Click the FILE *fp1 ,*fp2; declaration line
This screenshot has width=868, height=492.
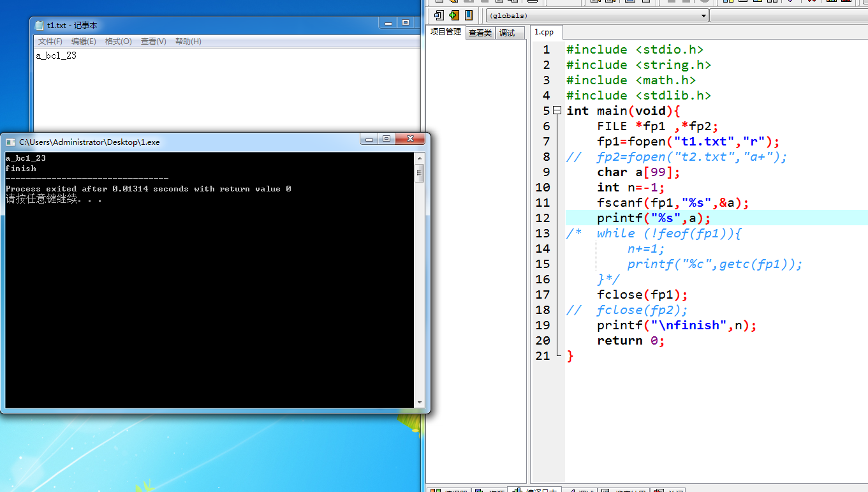click(x=658, y=126)
